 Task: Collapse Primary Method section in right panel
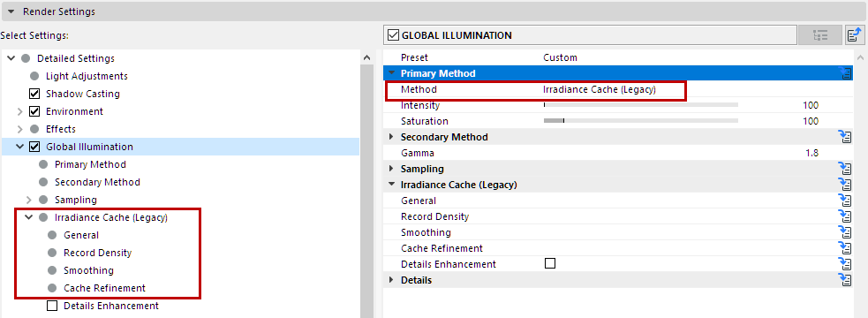tap(391, 73)
